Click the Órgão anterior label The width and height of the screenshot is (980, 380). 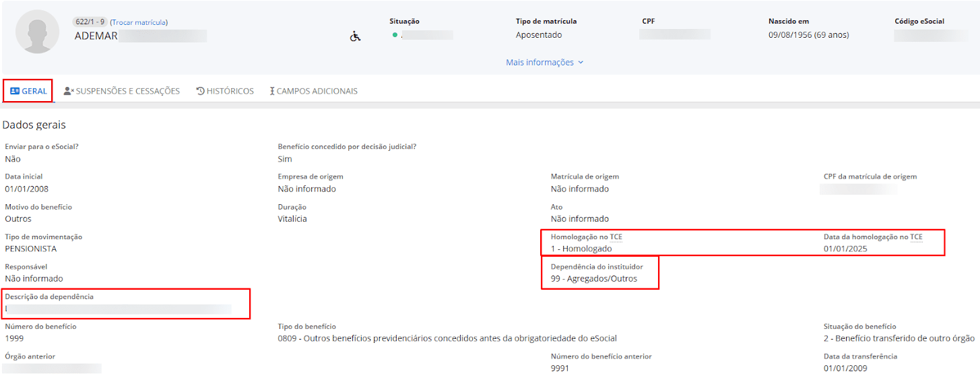(30, 356)
